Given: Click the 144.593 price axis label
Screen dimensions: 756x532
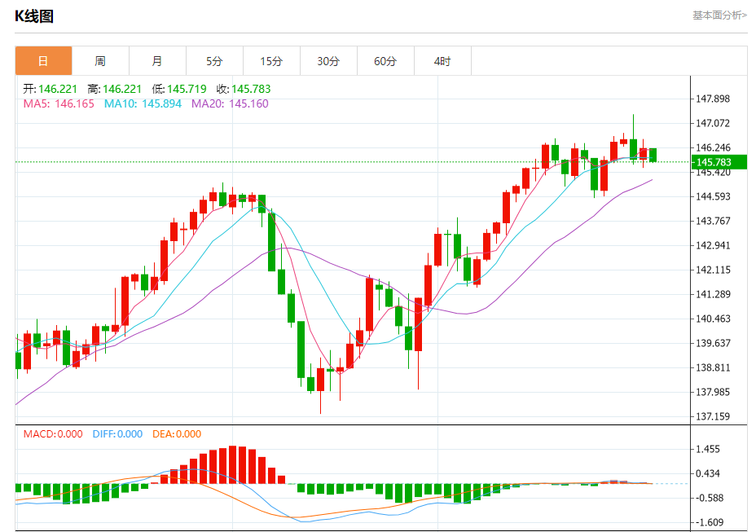Looking at the screenshot, I should (713, 196).
